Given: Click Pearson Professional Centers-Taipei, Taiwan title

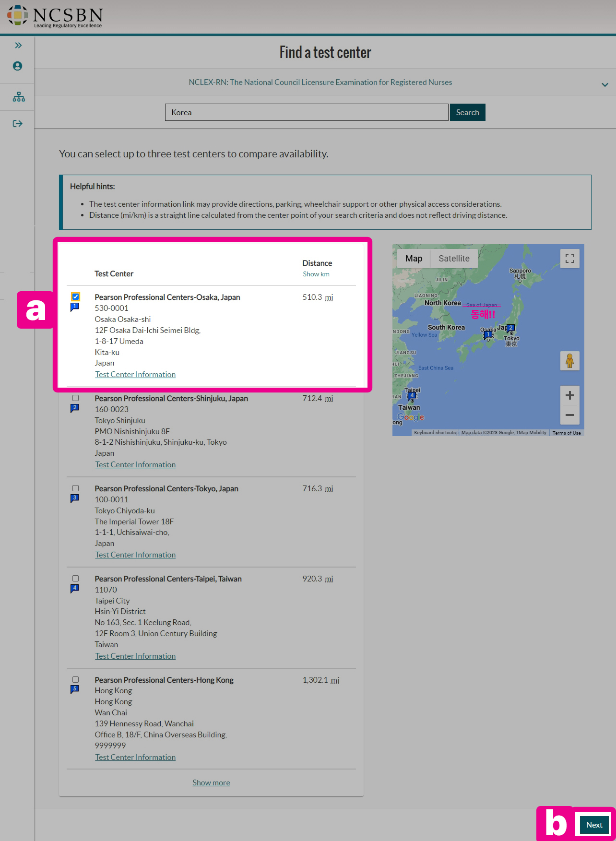Looking at the screenshot, I should (168, 579).
